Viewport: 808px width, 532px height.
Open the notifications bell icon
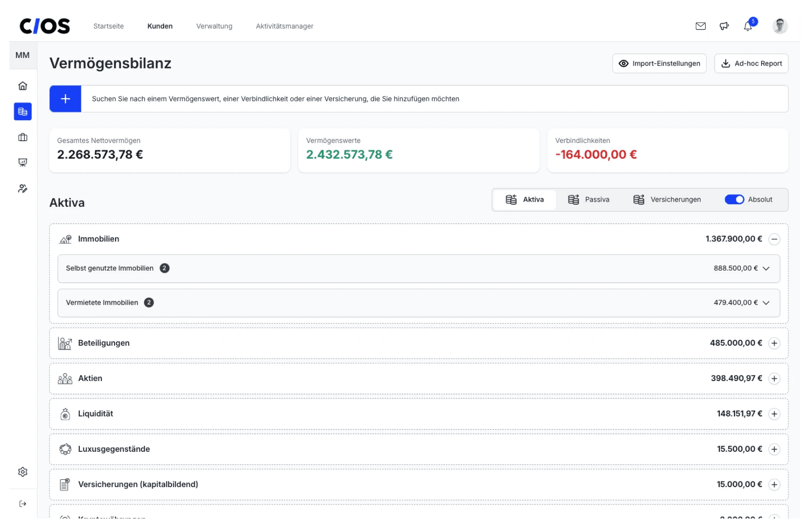(x=748, y=26)
